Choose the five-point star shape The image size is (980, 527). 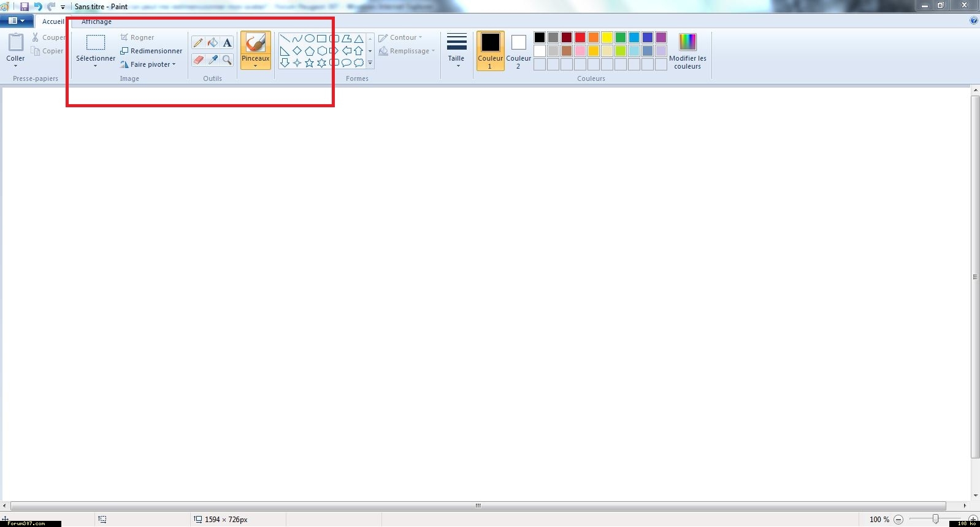[309, 63]
